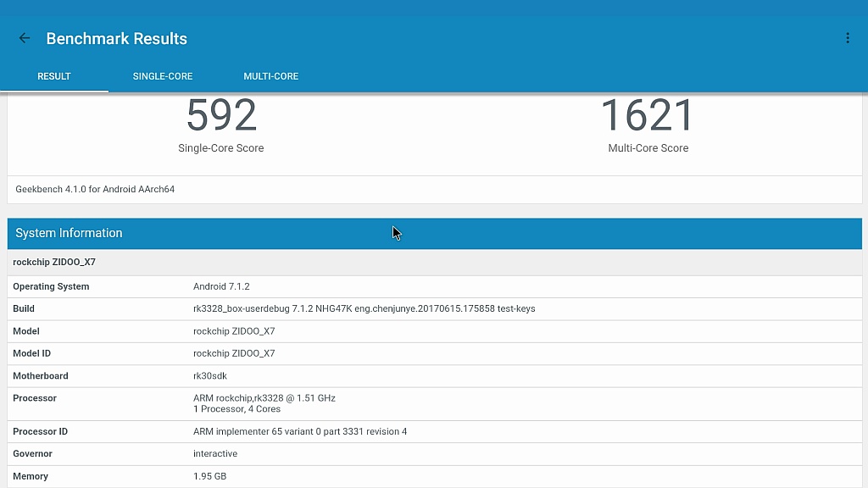Select the Android 7.1.2 value
The image size is (868, 488).
(x=221, y=286)
